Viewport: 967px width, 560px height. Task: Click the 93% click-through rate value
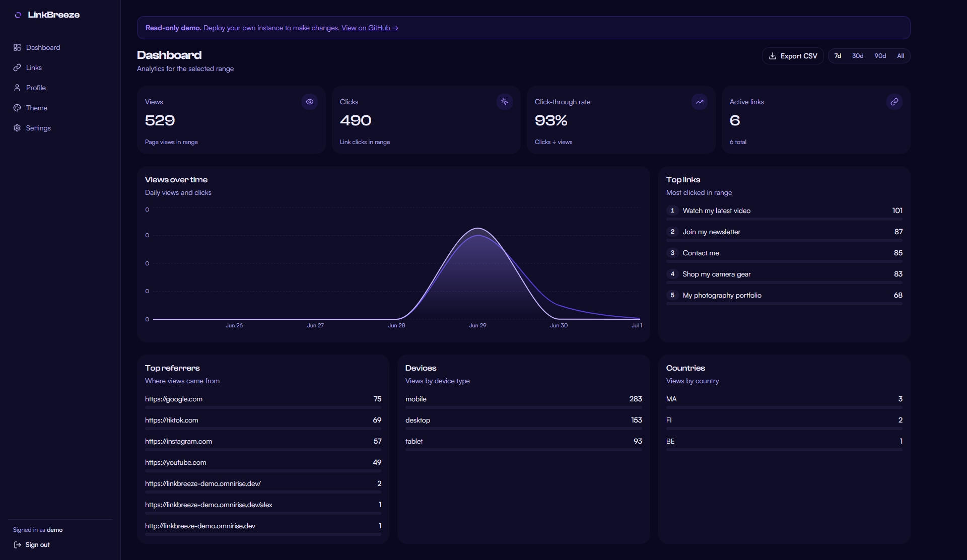[x=550, y=120]
